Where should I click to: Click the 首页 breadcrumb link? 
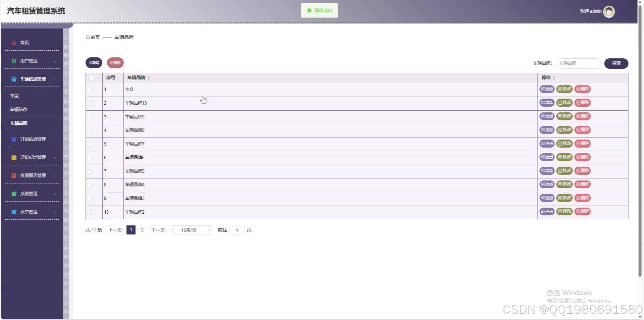[93, 37]
